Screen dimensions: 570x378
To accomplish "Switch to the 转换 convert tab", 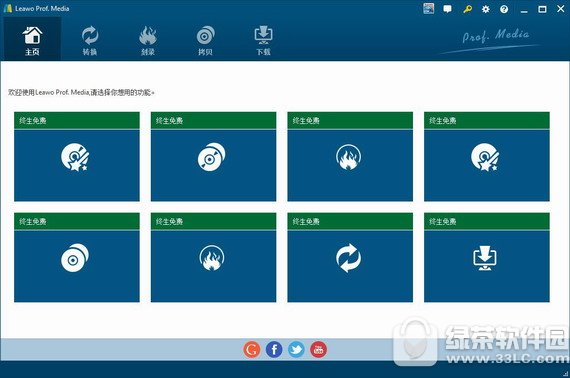I will point(89,40).
